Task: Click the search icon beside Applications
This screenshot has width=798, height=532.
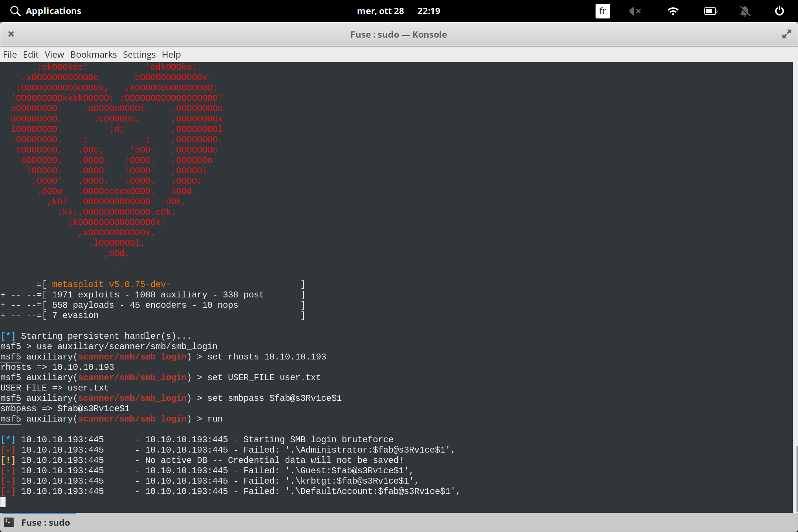Action: [15, 11]
